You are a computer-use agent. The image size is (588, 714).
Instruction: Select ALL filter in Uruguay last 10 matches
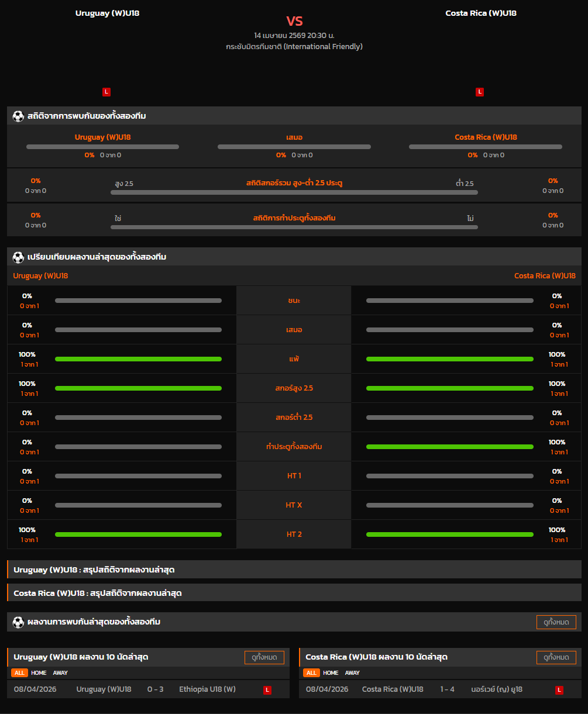[19, 673]
